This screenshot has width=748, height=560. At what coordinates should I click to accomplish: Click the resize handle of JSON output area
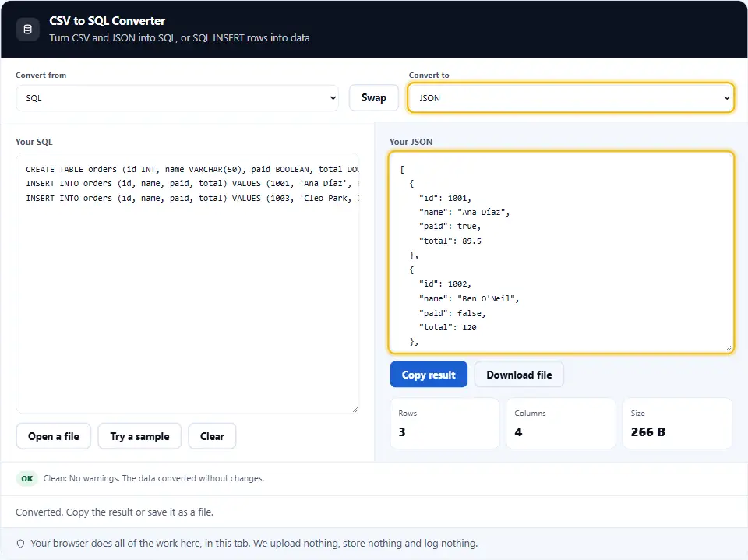click(x=729, y=348)
